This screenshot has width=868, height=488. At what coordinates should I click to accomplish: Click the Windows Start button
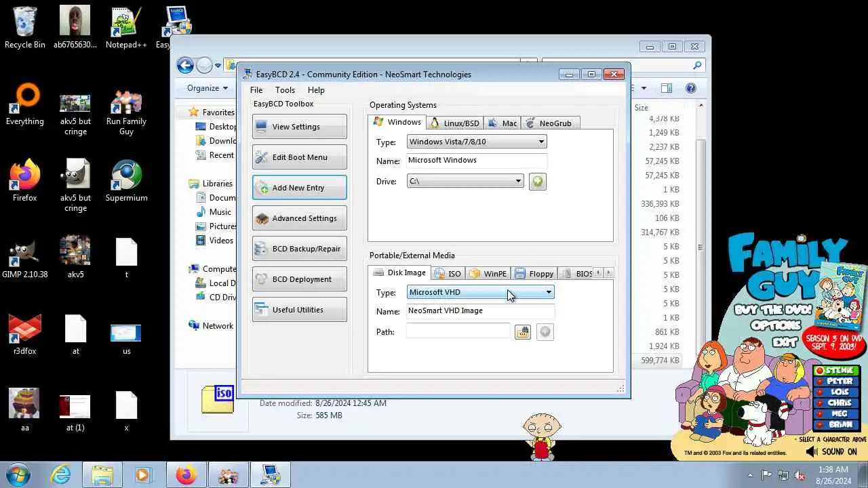point(18,474)
